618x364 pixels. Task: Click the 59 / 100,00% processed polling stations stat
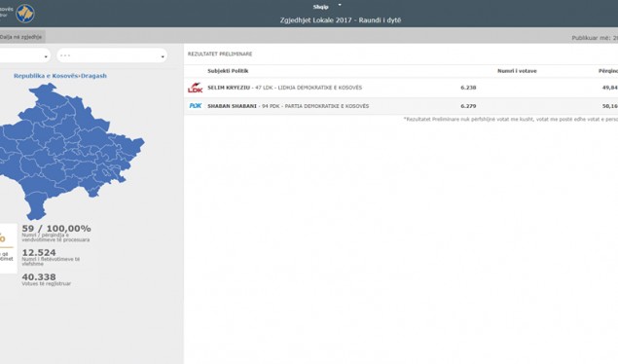pos(56,229)
